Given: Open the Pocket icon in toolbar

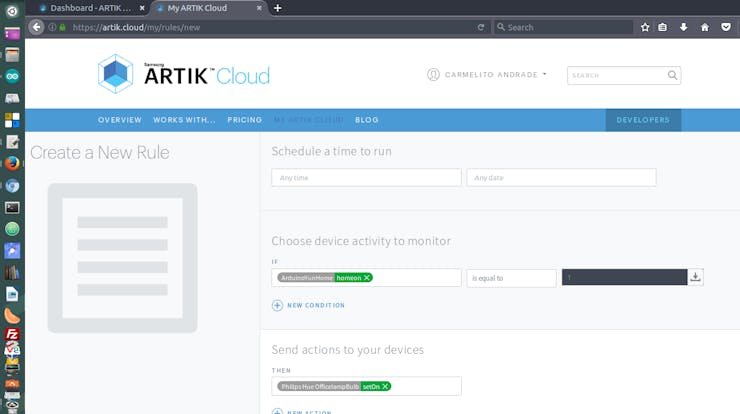Looking at the screenshot, I should (x=726, y=27).
